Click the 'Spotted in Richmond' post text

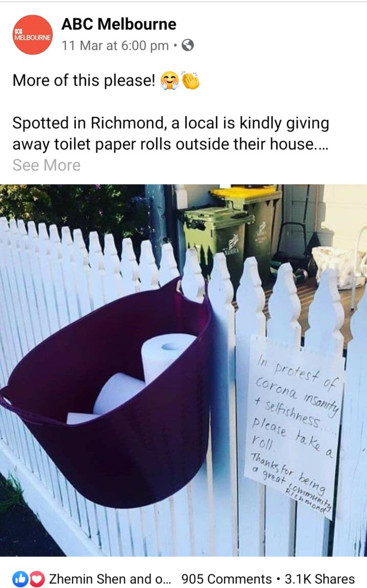click(171, 133)
